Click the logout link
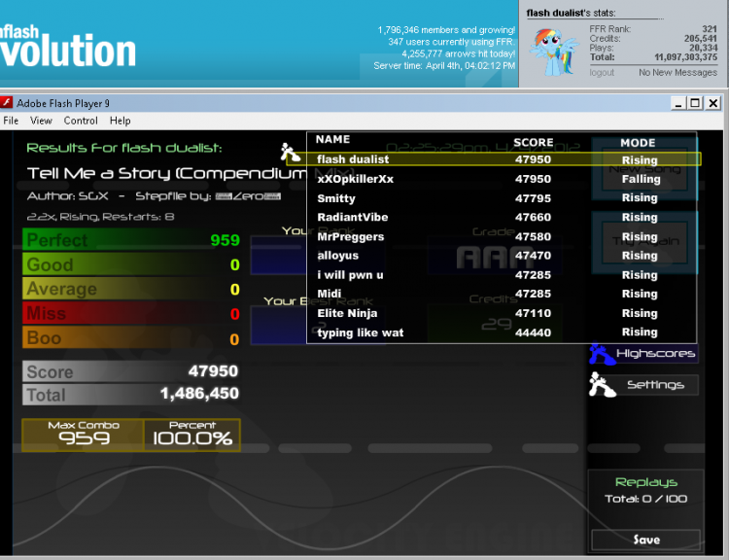Viewport: 729px width, 560px height. coord(602,73)
